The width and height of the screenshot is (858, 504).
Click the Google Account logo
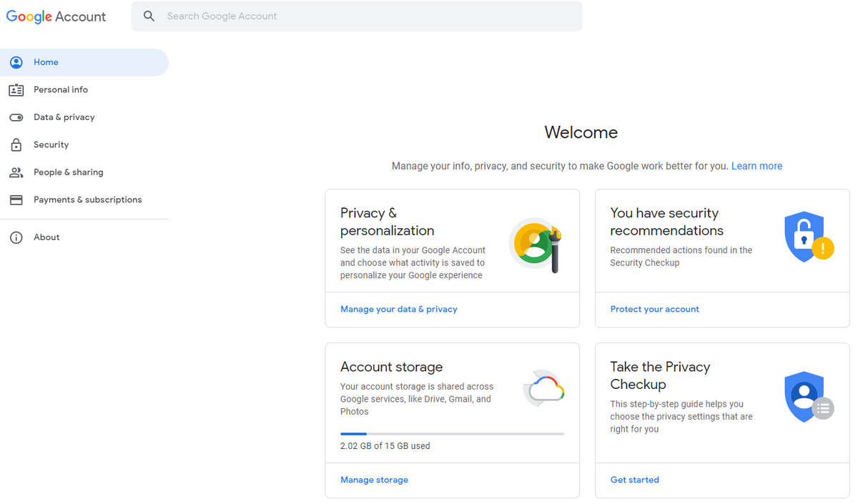pos(56,16)
